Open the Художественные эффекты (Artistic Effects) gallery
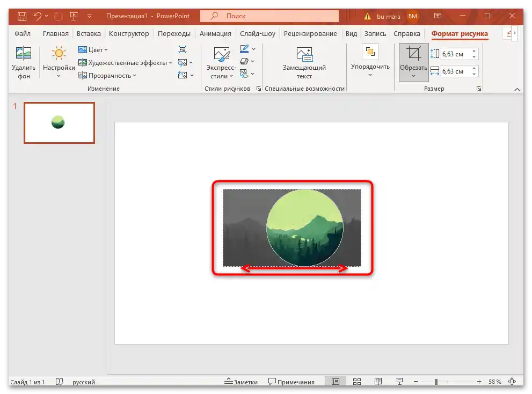The width and height of the screenshot is (532, 394). (x=123, y=62)
